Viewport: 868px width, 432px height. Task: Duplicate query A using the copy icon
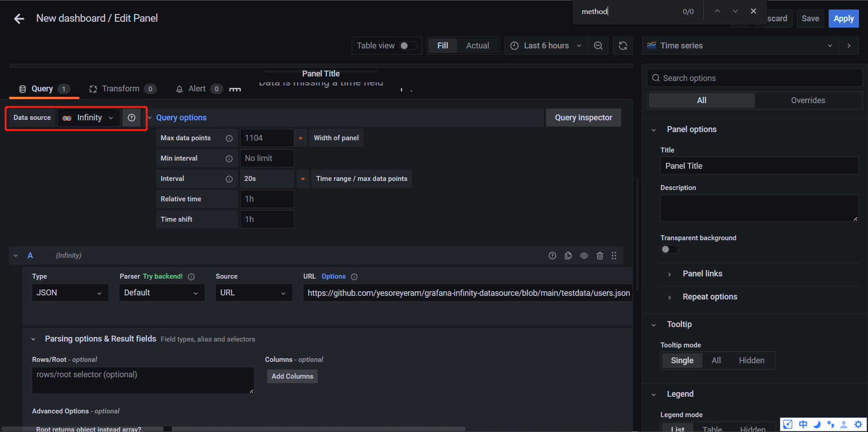(568, 256)
